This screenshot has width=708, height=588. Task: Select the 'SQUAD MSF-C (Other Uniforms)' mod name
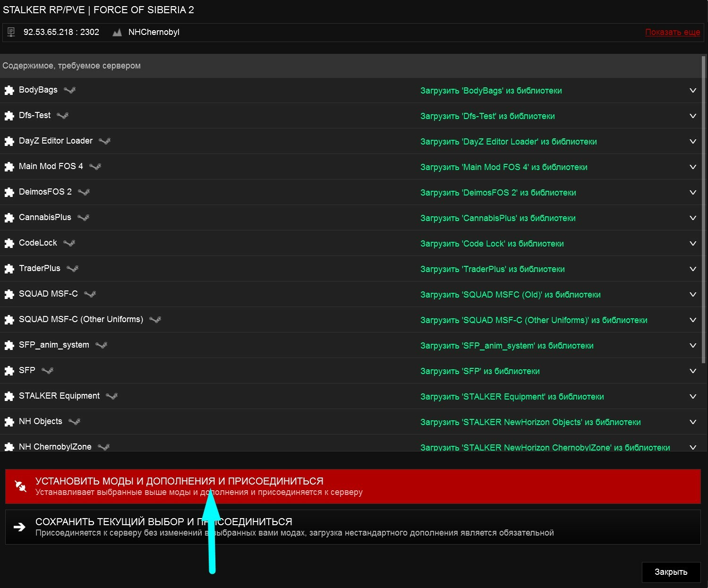81,319
